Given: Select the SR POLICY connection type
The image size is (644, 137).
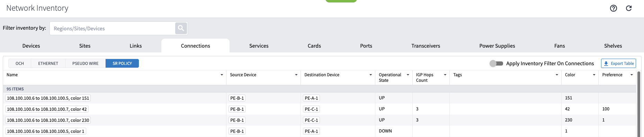Looking at the screenshot, I should tap(122, 63).
